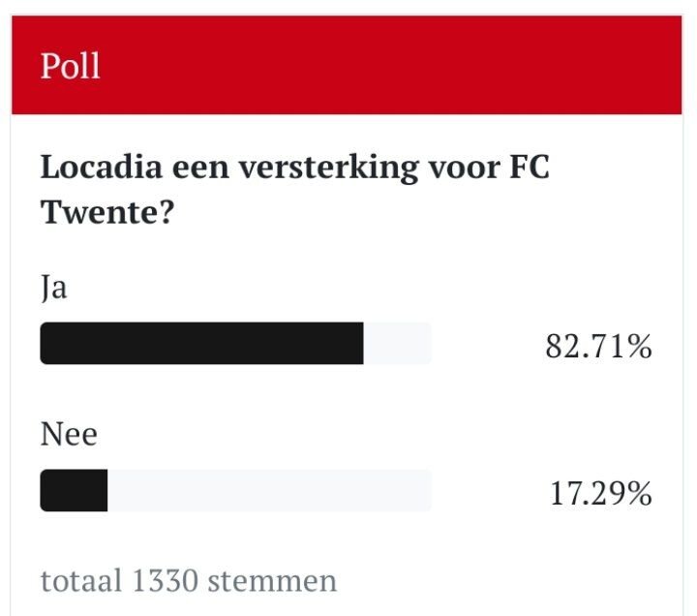Click the number 1330 in vote total

coord(165,580)
